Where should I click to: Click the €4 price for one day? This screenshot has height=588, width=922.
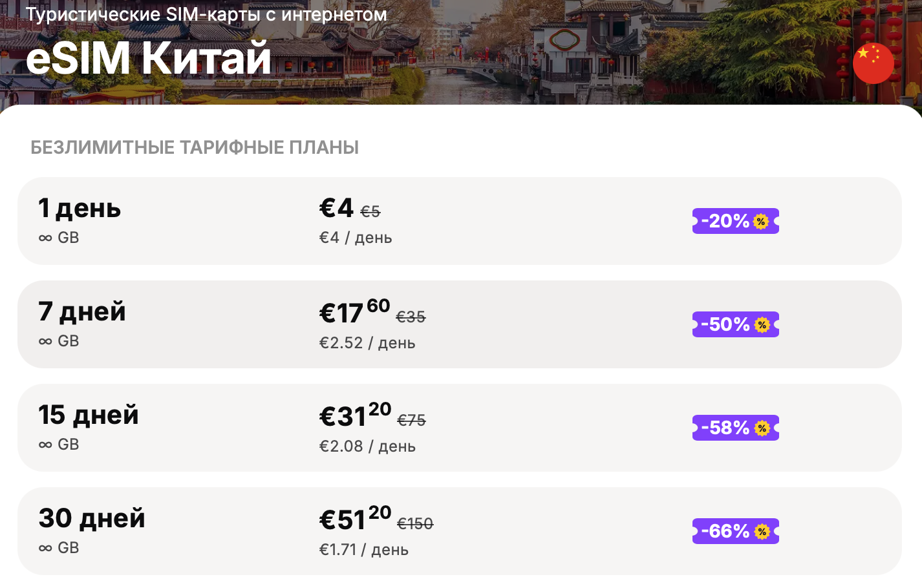[x=336, y=208]
